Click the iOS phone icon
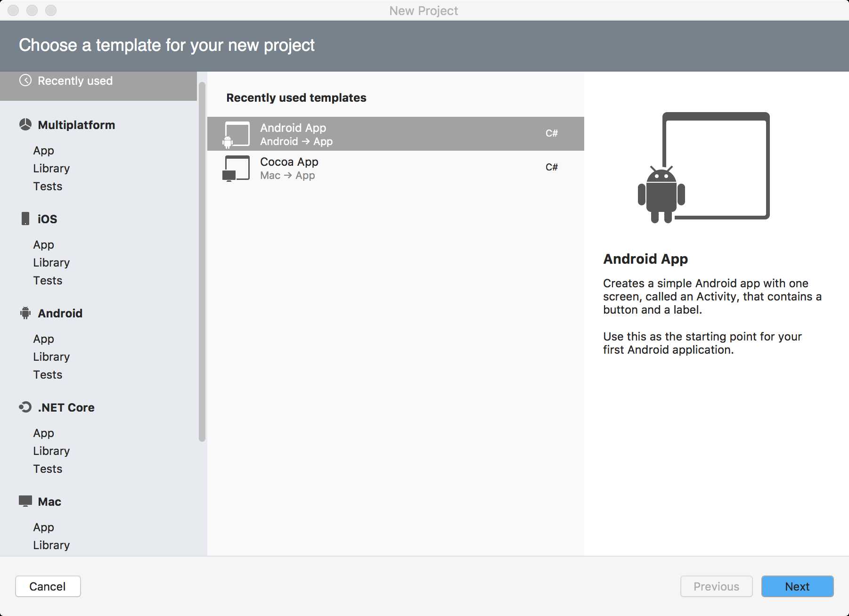Screen dimensions: 849x616 tap(25, 219)
